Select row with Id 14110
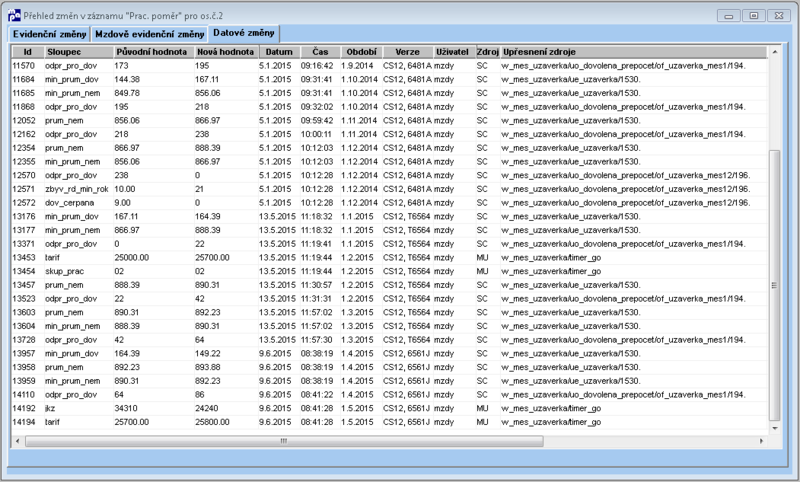Image resolution: width=800 pixels, height=482 pixels. (x=389, y=395)
